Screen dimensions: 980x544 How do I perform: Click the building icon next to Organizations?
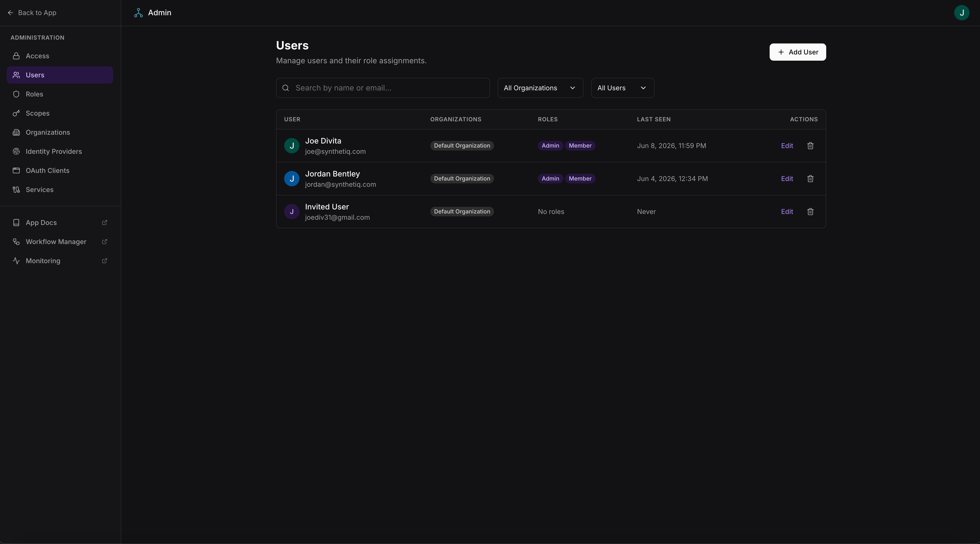(x=16, y=132)
